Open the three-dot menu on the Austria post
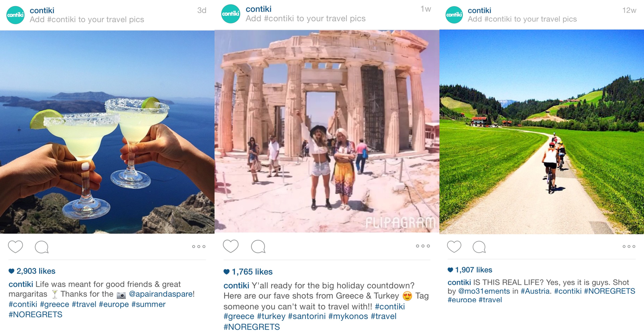644x331 pixels. click(x=629, y=246)
